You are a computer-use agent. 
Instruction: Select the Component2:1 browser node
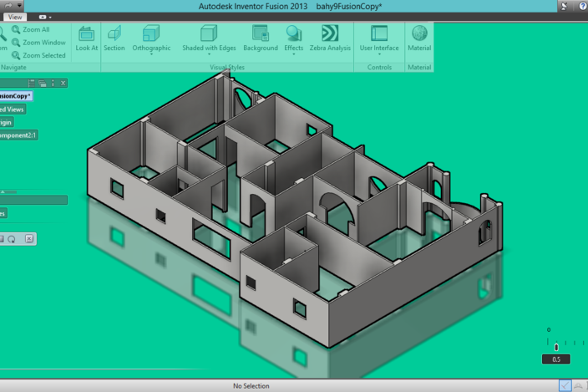18,135
